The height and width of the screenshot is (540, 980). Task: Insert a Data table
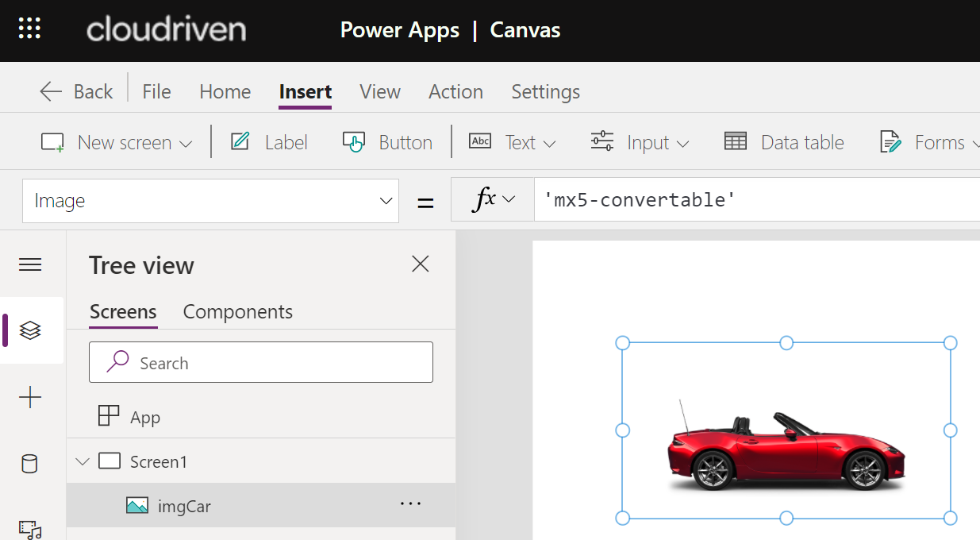click(784, 143)
